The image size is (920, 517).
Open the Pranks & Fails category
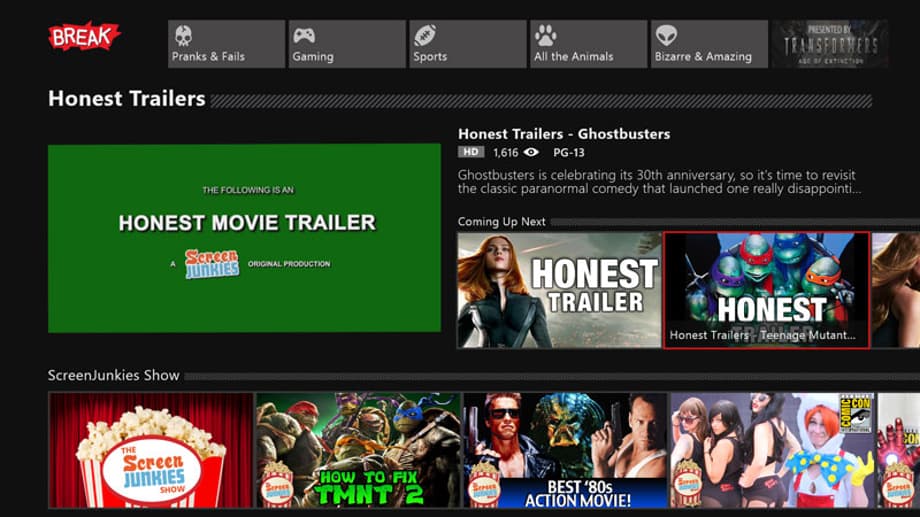pyautogui.click(x=226, y=44)
